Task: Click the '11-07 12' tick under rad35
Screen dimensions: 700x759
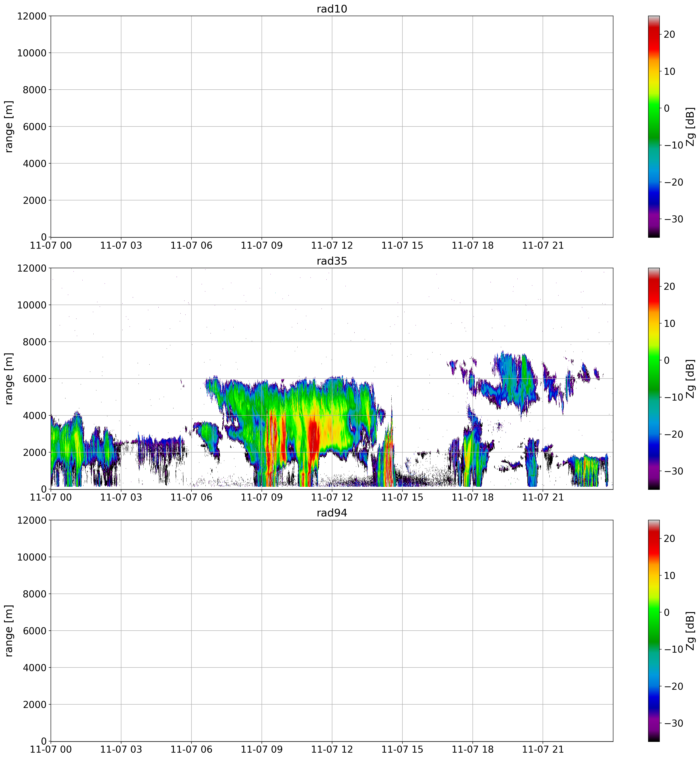Action: tap(332, 498)
